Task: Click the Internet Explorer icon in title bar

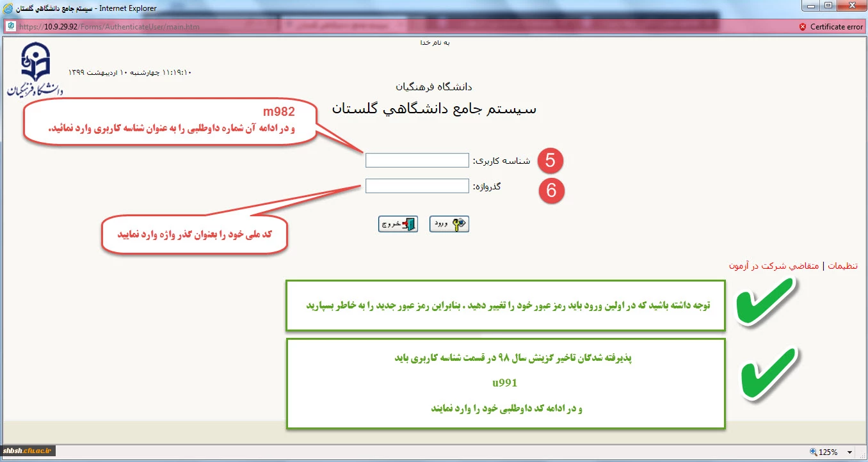Action: click(x=8, y=8)
